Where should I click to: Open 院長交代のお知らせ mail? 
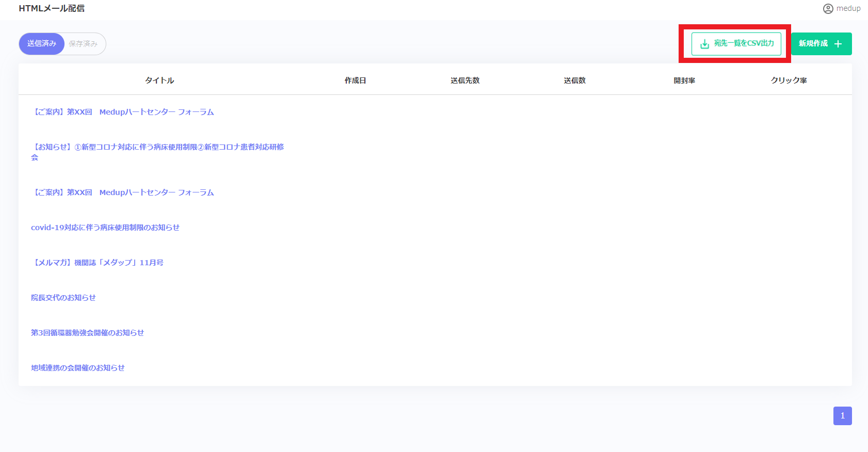[x=63, y=298]
